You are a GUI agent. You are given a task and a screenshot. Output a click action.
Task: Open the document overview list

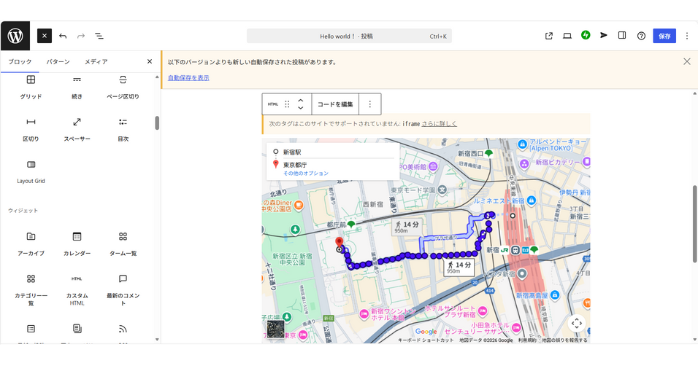(x=99, y=36)
